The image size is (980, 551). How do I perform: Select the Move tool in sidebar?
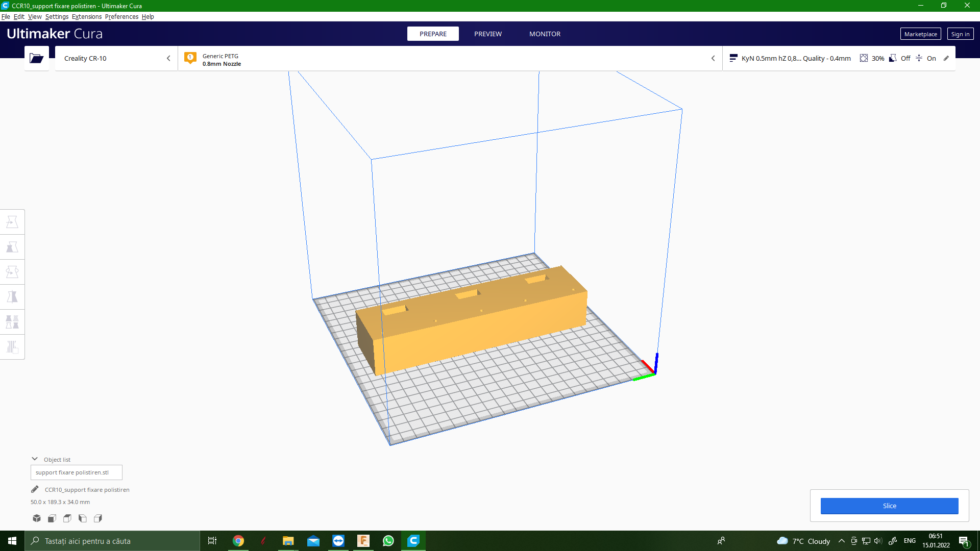pos(12,222)
